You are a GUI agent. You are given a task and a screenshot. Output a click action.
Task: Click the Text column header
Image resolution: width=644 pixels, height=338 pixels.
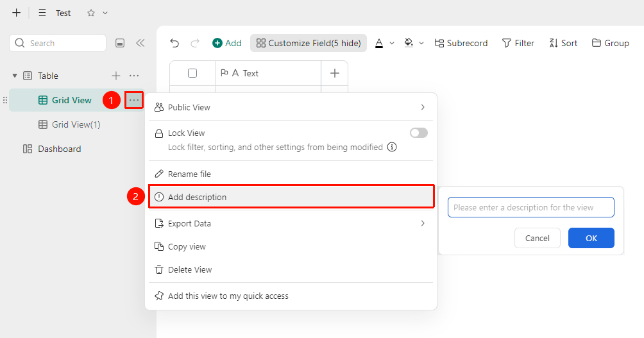(267, 73)
